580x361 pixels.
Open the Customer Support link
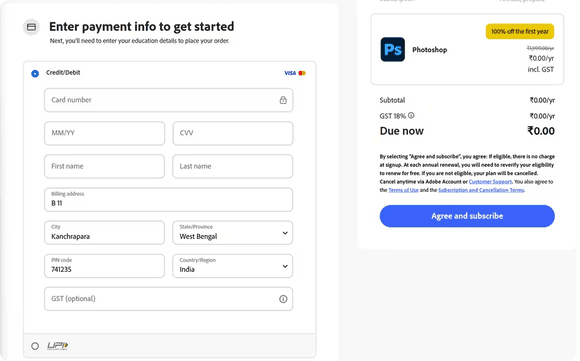[490, 182]
